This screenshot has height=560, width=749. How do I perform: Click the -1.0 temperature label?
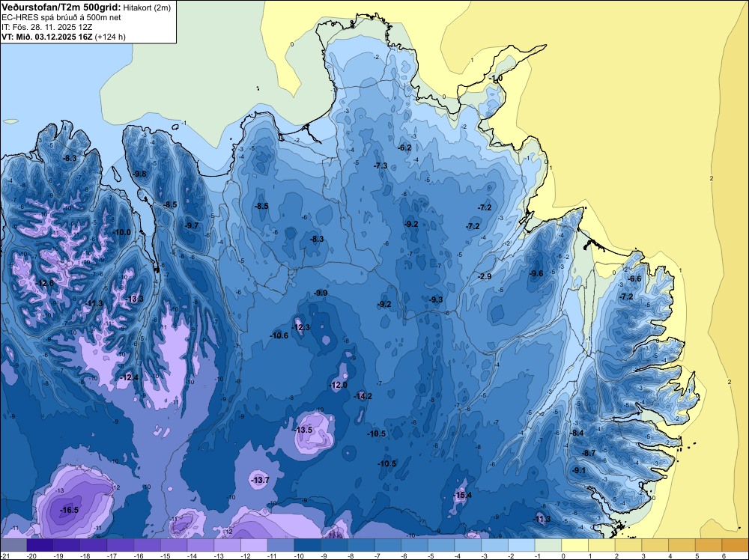coord(496,79)
